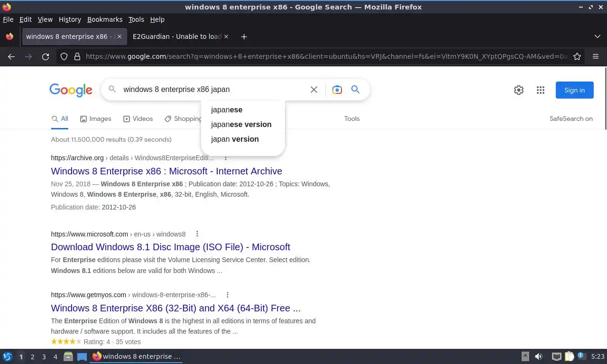The height and width of the screenshot is (364, 607).
Task: Click the page vertical scrollbar
Action: click(605, 99)
